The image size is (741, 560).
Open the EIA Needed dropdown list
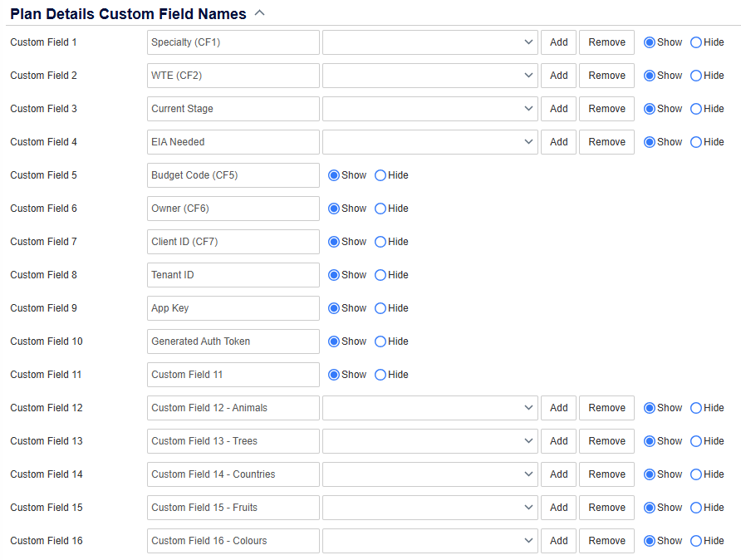pos(430,142)
